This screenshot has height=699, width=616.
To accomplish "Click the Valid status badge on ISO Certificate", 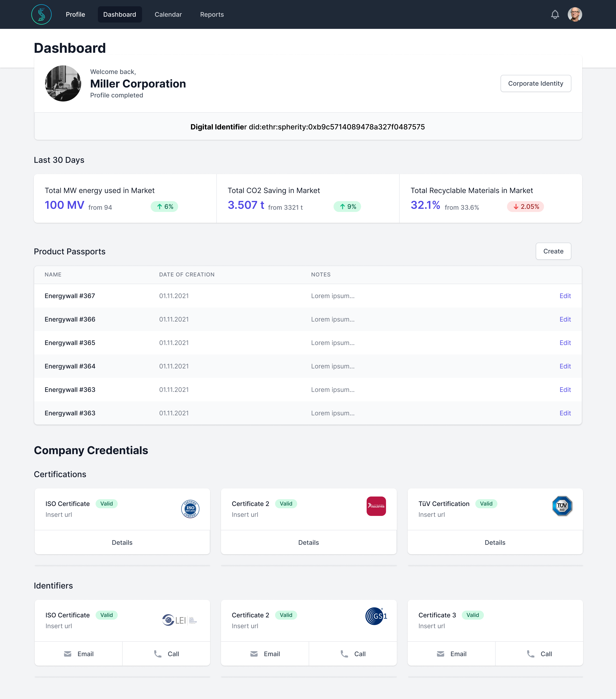I will [106, 504].
